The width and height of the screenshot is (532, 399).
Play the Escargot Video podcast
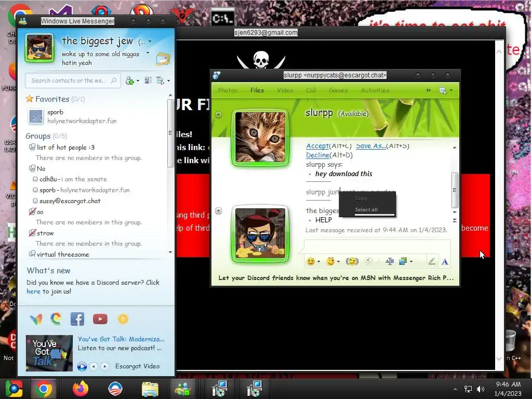(x=82, y=366)
